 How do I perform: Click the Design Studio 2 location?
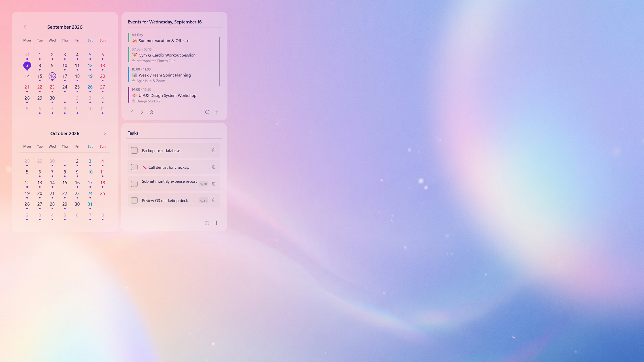148,101
